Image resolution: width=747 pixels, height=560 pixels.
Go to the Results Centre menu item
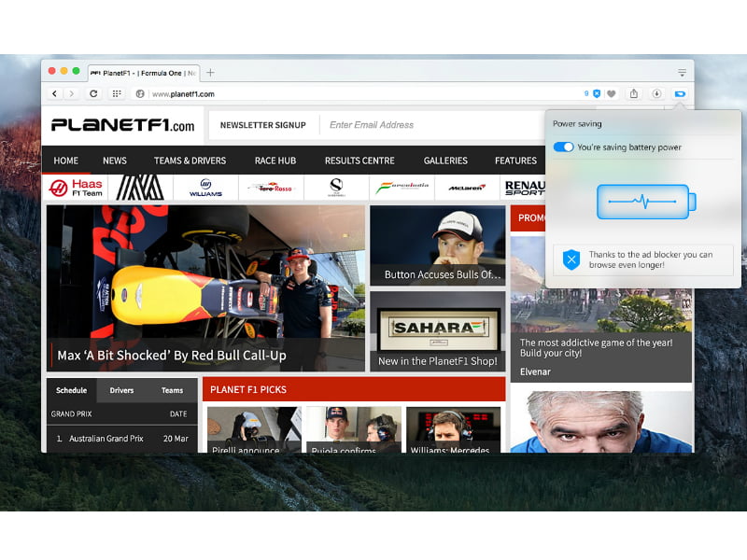click(x=359, y=161)
